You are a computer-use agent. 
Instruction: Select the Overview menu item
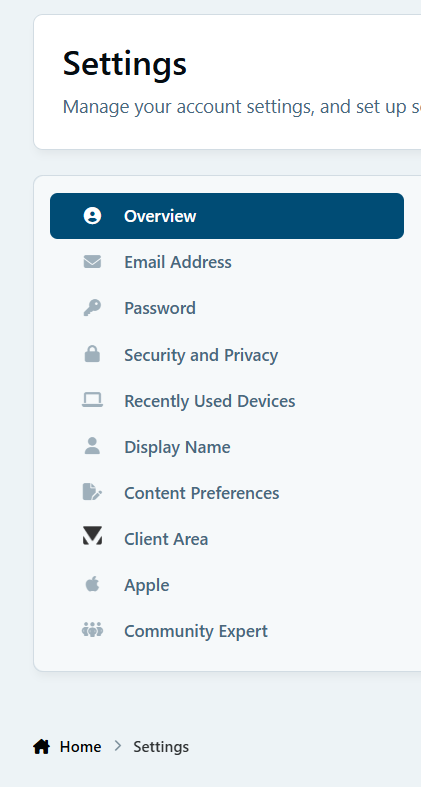point(227,216)
